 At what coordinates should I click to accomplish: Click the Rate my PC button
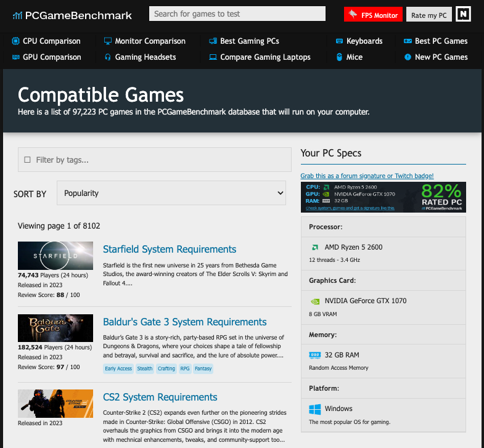tap(429, 14)
